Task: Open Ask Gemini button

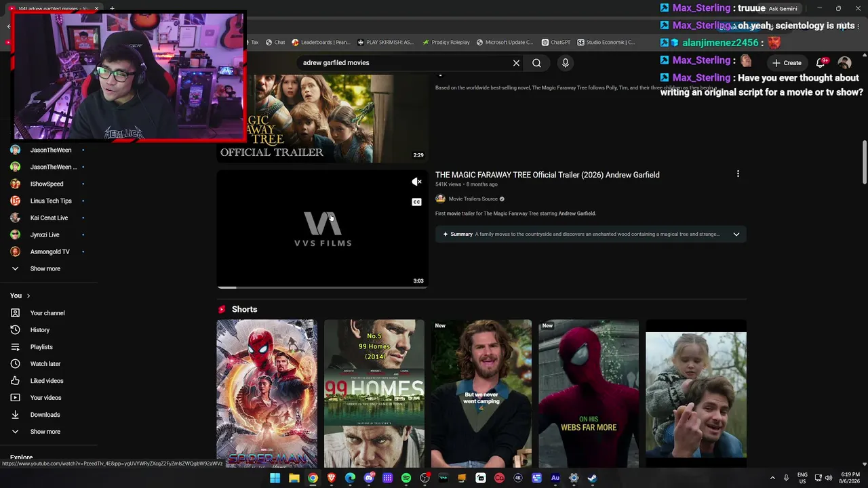Action: pyautogui.click(x=783, y=9)
